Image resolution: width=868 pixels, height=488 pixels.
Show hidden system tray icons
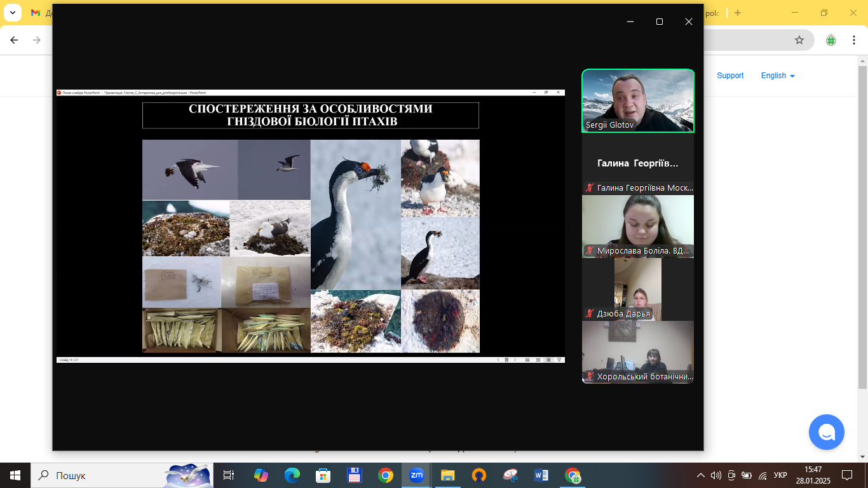[x=700, y=475]
